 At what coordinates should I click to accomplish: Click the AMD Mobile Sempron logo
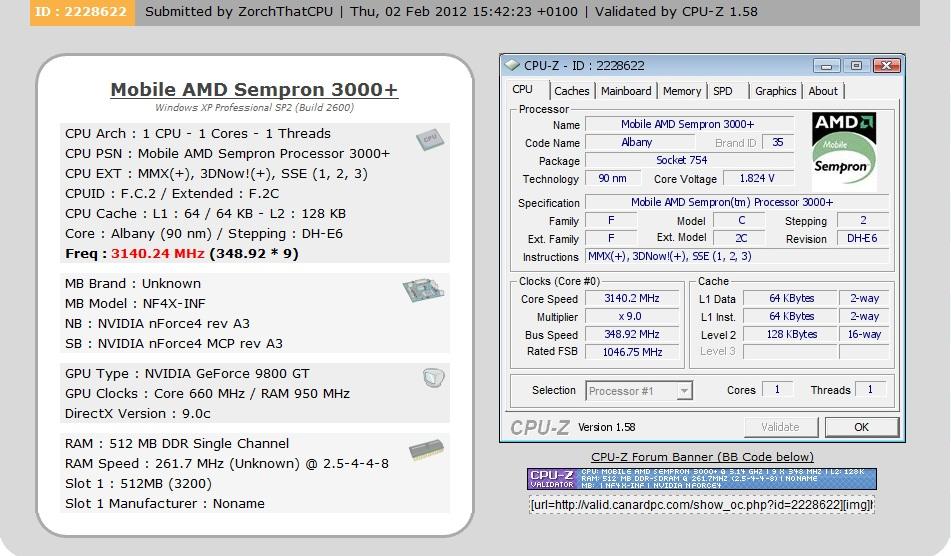click(844, 150)
